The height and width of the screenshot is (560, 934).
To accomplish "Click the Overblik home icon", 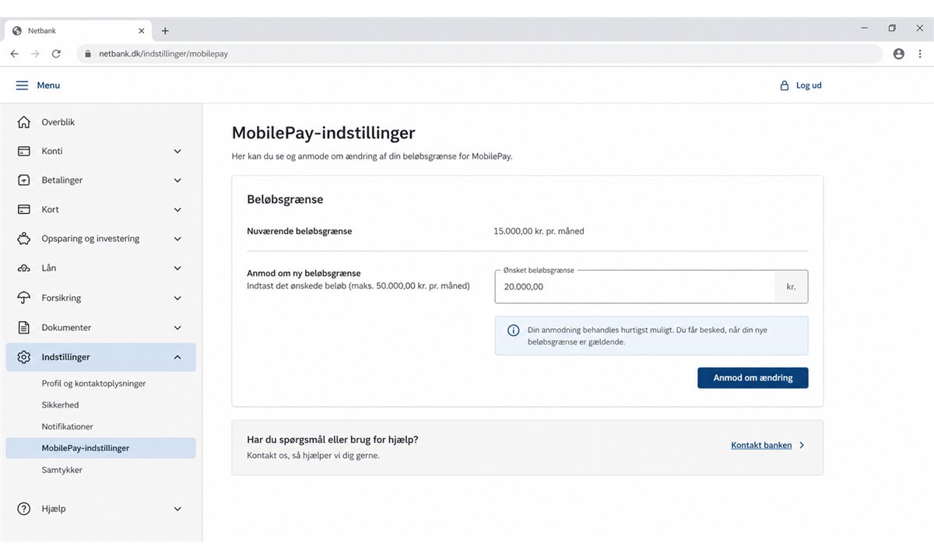I will 24,122.
